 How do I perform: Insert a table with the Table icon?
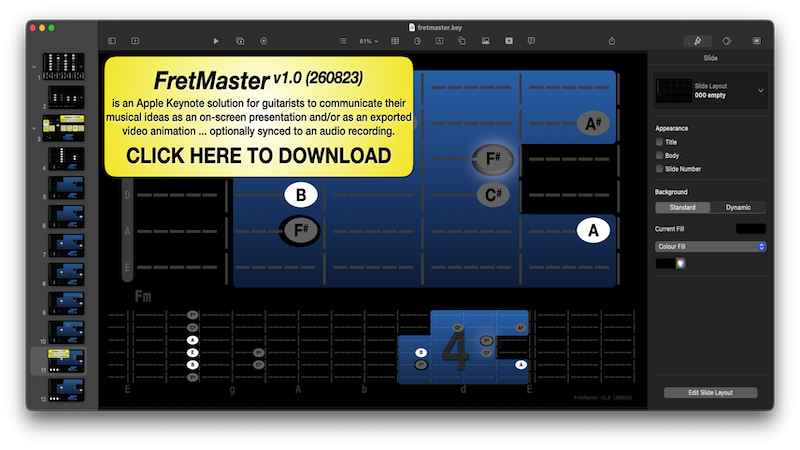[395, 41]
